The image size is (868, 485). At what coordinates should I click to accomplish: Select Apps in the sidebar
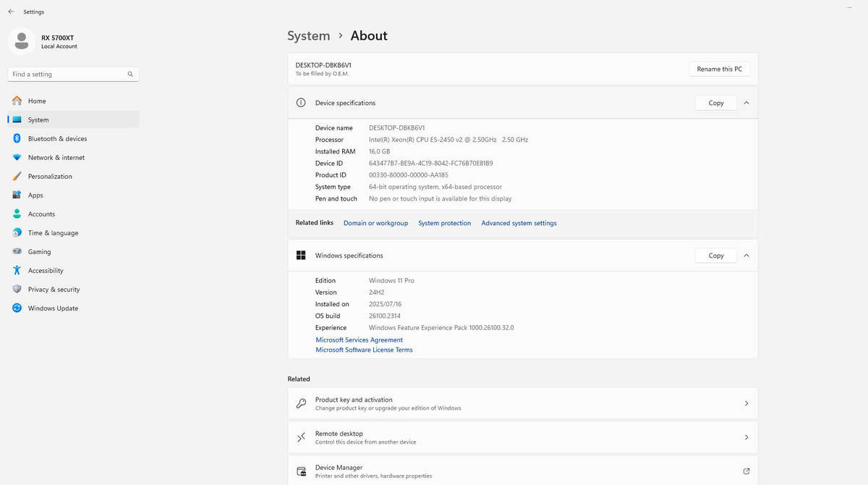pyautogui.click(x=35, y=195)
